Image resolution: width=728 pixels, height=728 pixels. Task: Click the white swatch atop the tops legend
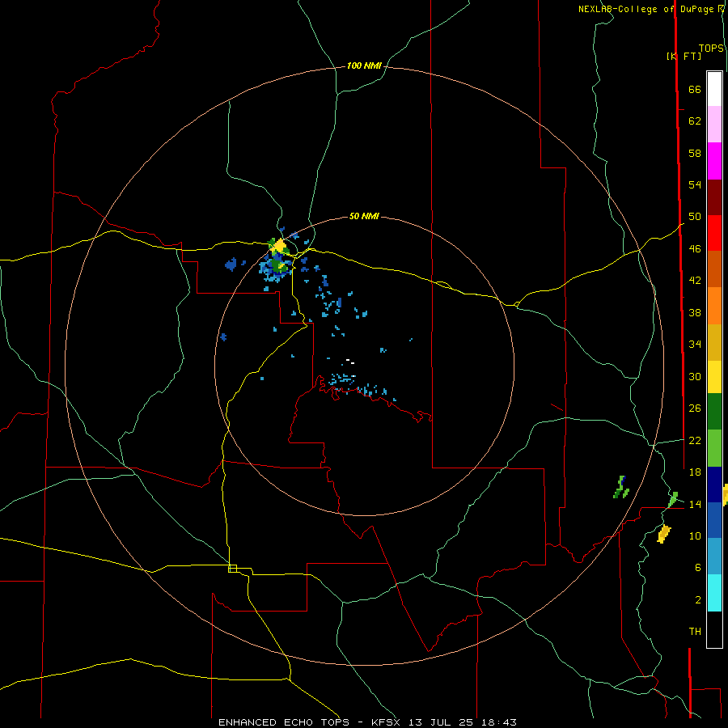point(714,89)
